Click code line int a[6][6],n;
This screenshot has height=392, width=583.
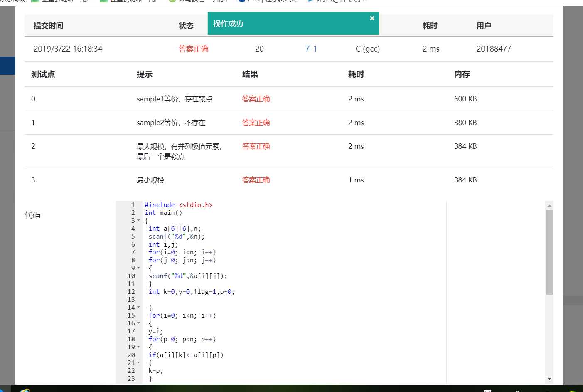pyautogui.click(x=175, y=229)
